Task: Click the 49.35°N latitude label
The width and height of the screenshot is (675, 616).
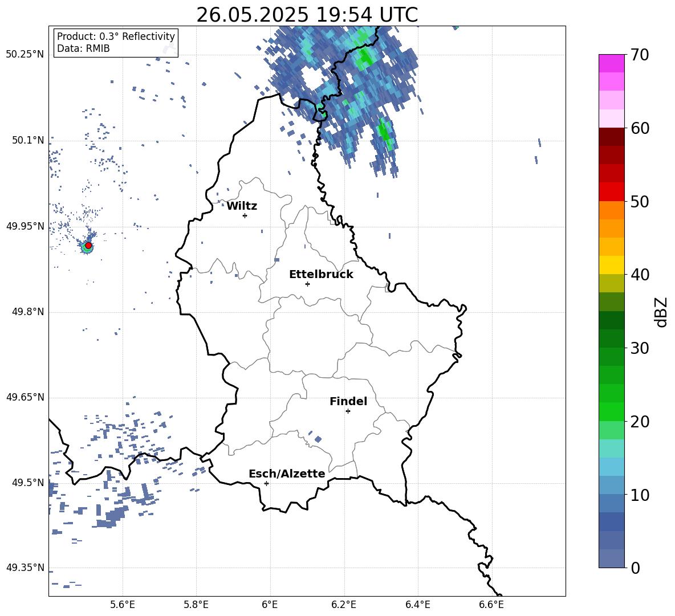Action: 25,568
